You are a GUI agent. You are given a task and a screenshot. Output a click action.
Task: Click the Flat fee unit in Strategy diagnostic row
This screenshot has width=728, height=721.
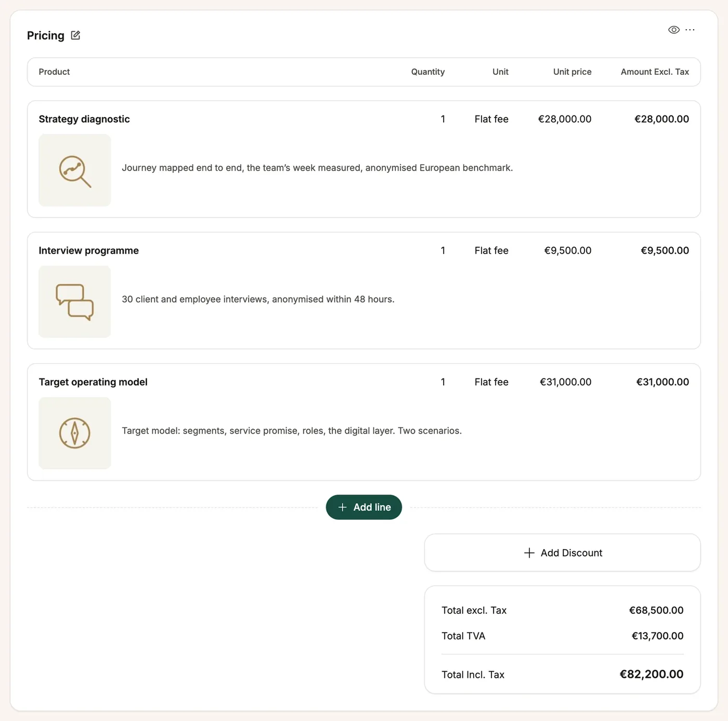coord(491,119)
